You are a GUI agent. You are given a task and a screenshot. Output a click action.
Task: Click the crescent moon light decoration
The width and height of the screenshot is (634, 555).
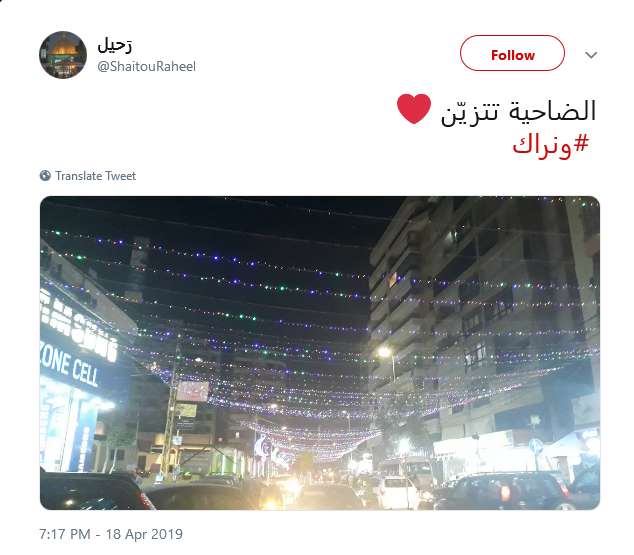[x=262, y=447]
